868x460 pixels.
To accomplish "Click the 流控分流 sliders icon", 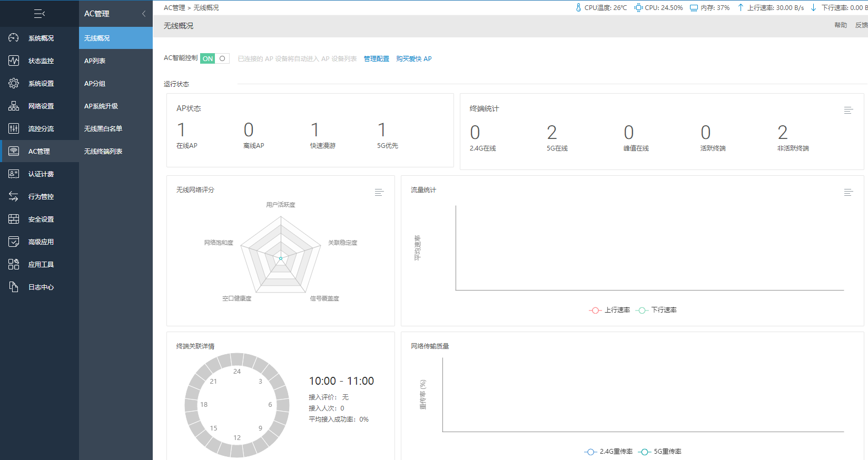I will pyautogui.click(x=14, y=128).
